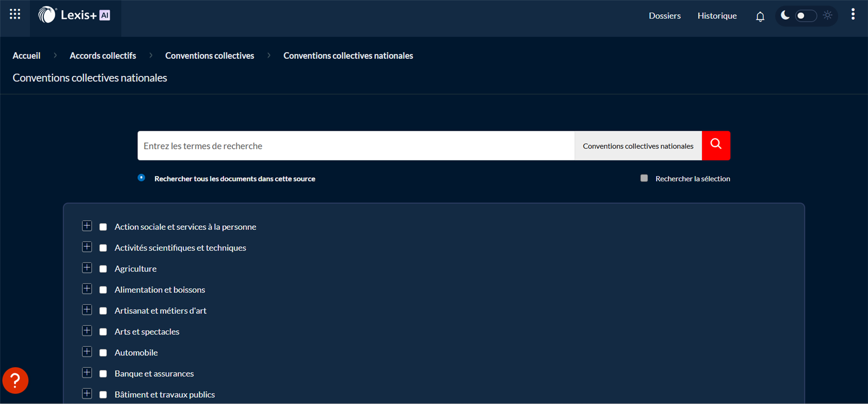This screenshot has height=404, width=868.
Task: Enable the 'Rechercher la sélection' checkbox
Action: coord(644,178)
